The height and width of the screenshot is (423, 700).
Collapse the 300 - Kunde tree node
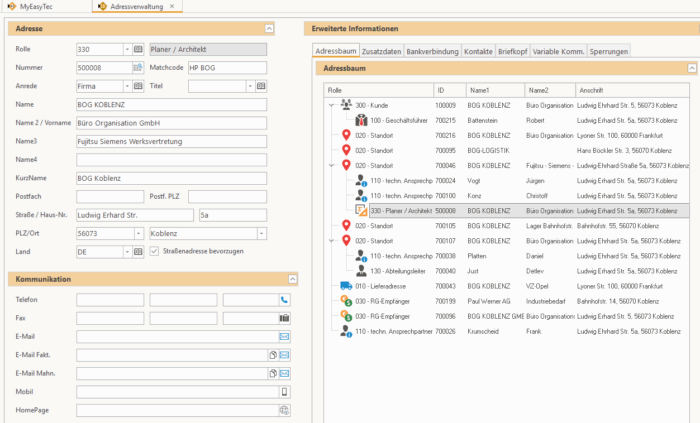[331, 105]
